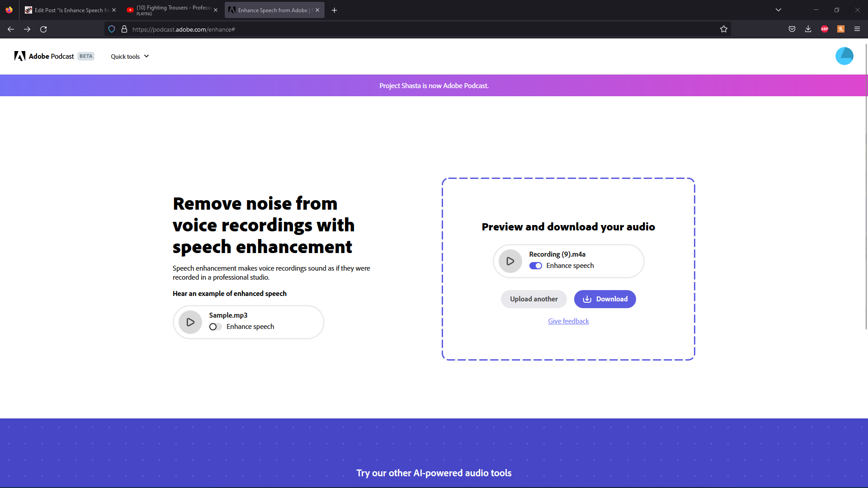Play the Sample.mp3 example audio

coord(190,322)
